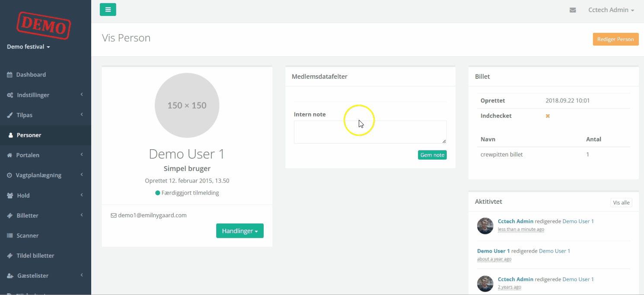Click the orange Indchecket cross icon
This screenshot has width=644, height=295.
pos(548,116)
